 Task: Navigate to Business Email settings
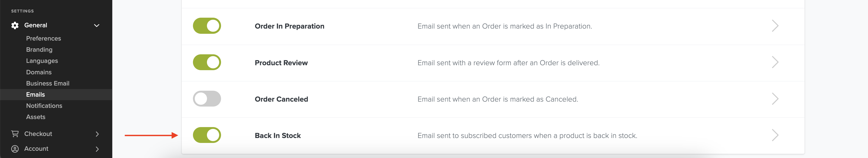48,83
